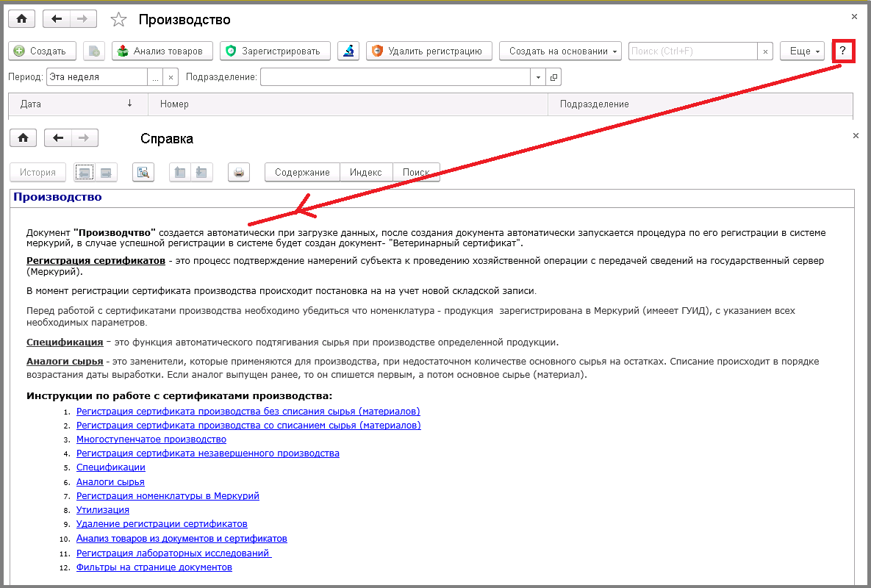Print the help page with the printer icon
This screenshot has height=588, width=871.
[x=239, y=173]
